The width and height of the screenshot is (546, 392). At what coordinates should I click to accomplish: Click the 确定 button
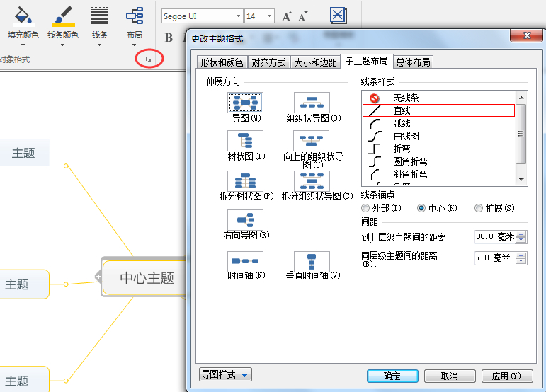point(392,376)
